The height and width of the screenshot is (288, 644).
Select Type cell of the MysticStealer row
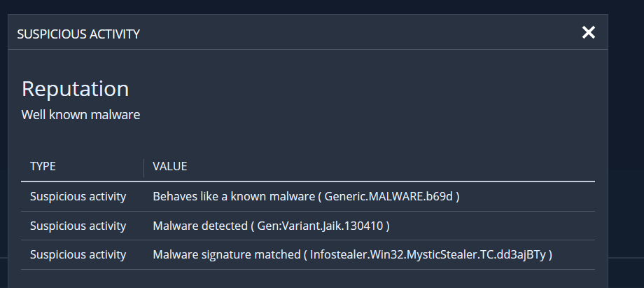tap(78, 255)
